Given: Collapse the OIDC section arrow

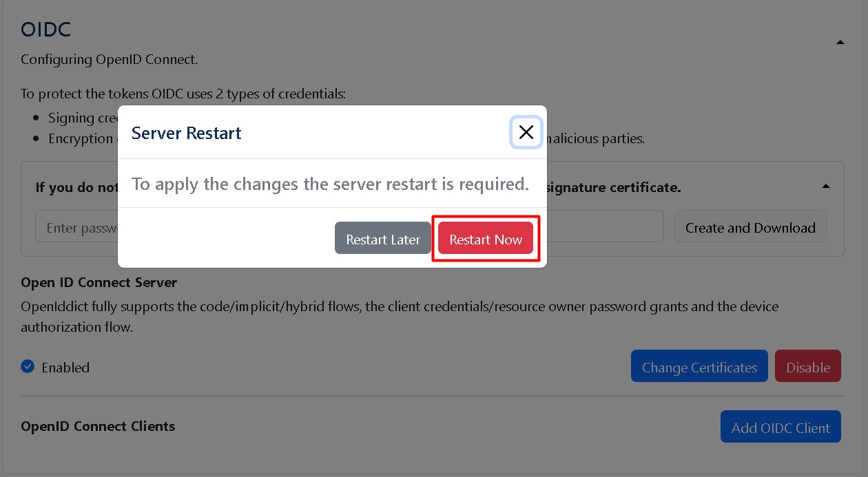Looking at the screenshot, I should [x=840, y=42].
